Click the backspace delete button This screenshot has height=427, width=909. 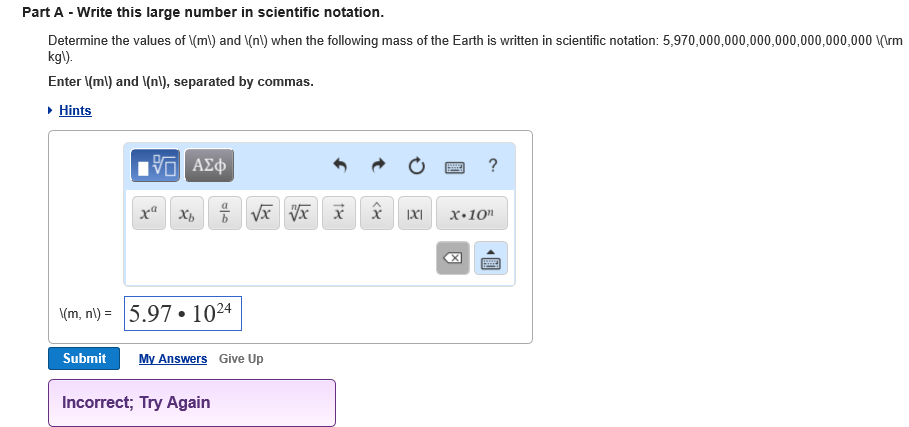[x=453, y=258]
